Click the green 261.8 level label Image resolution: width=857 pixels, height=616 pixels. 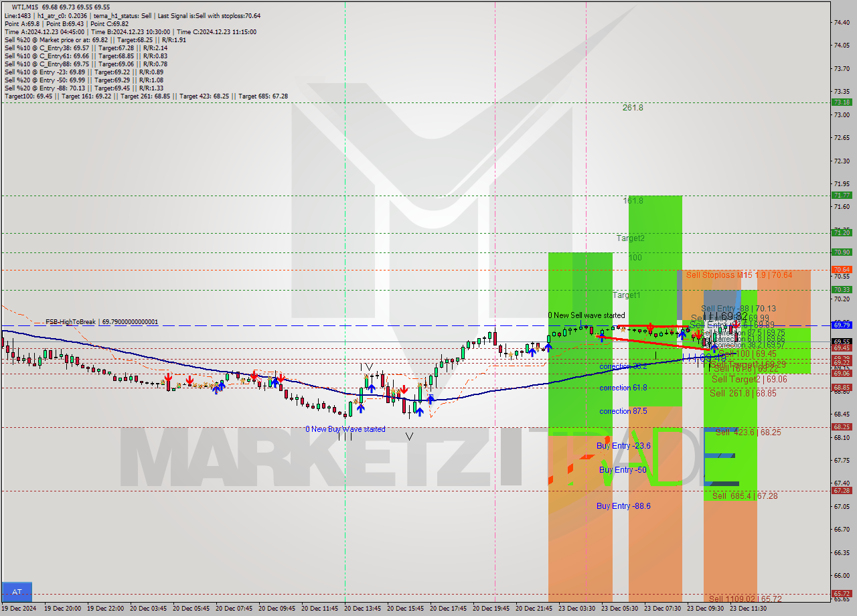[x=633, y=107]
